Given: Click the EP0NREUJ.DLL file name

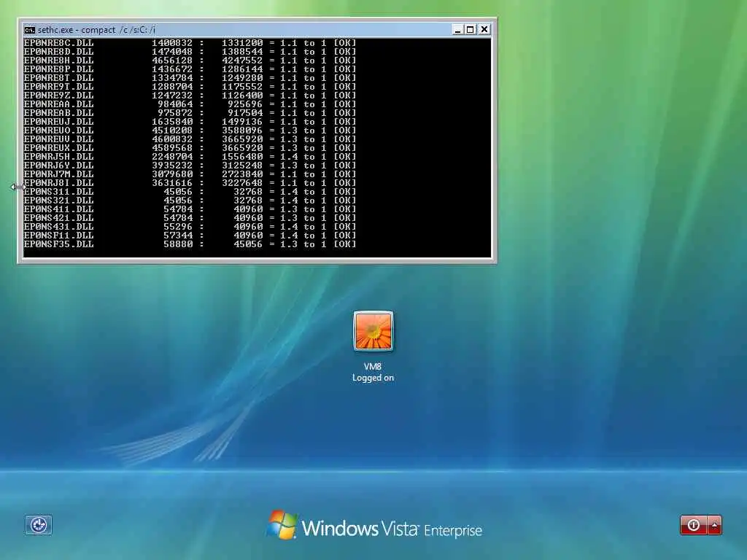Looking at the screenshot, I should [58, 122].
